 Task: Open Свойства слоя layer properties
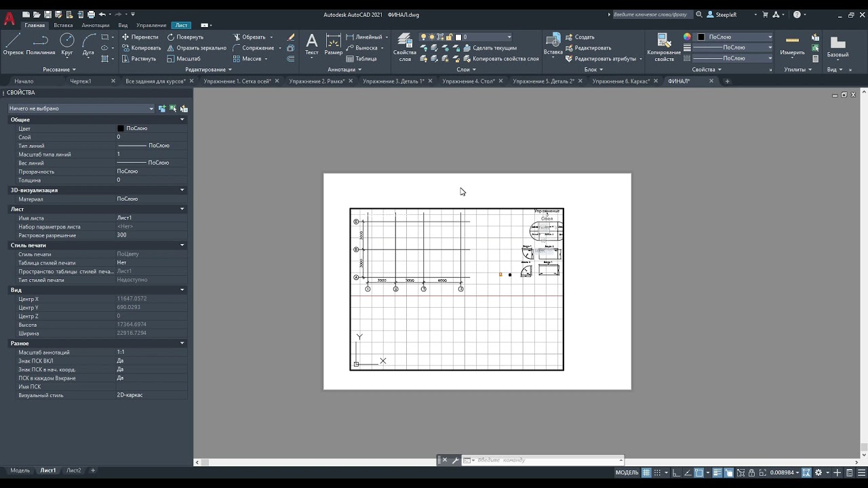click(405, 47)
